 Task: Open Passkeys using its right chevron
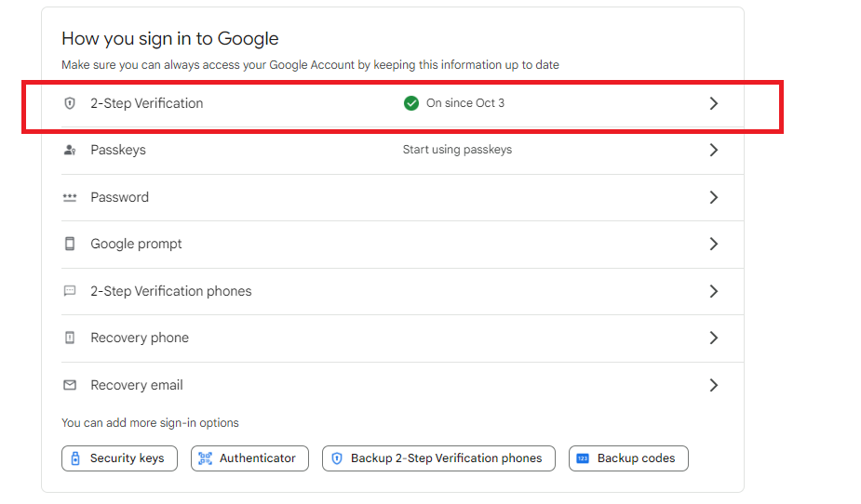pyautogui.click(x=714, y=150)
